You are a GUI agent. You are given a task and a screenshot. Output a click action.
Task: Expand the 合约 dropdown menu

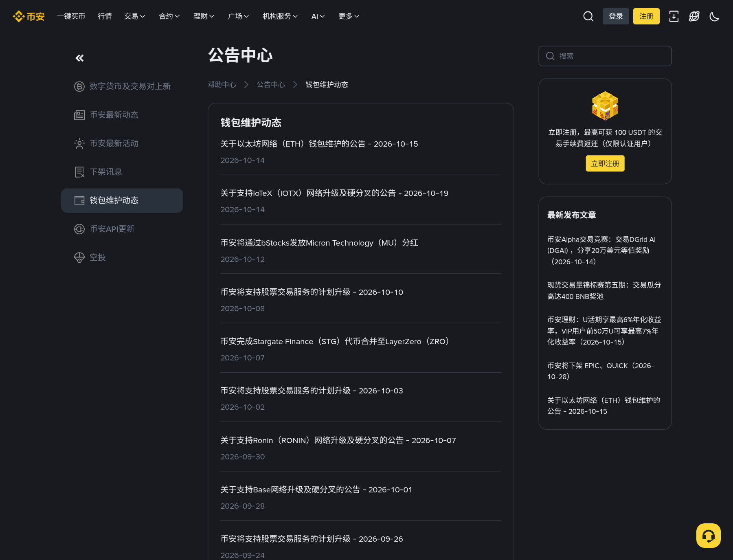[x=169, y=16]
